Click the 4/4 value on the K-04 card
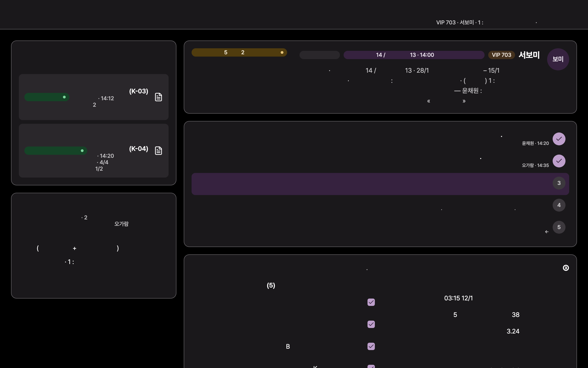The height and width of the screenshot is (368, 588). coord(104,162)
